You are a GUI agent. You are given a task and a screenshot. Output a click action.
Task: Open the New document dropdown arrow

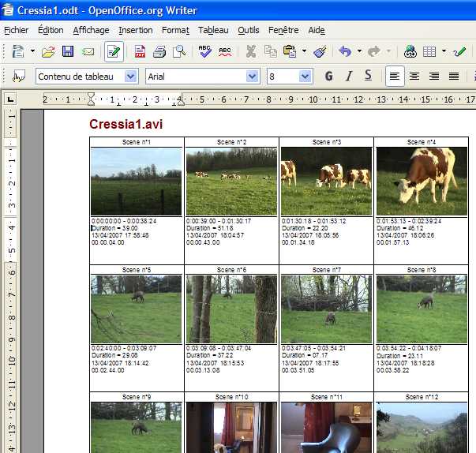tap(32, 51)
